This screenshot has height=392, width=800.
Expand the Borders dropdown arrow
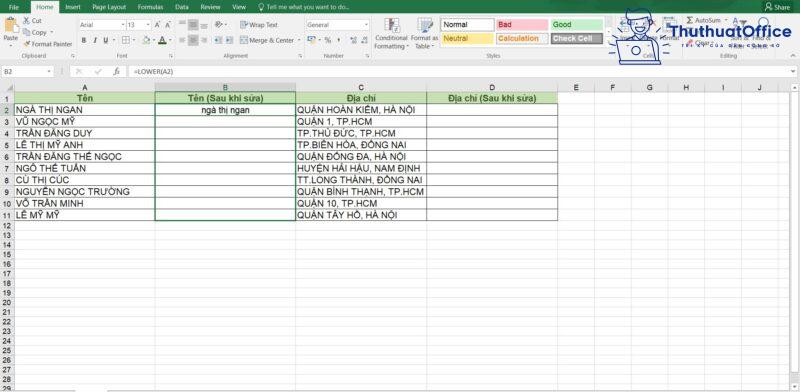pyautogui.click(x=133, y=40)
